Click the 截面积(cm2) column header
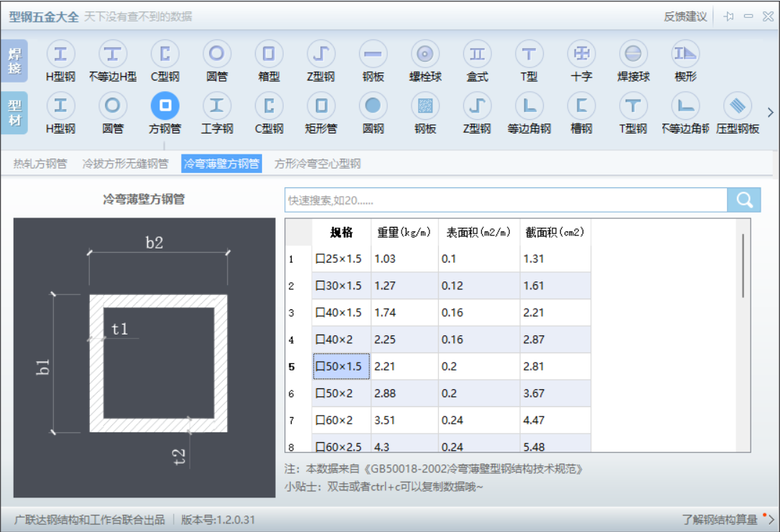Viewport: 780px width, 532px height. click(555, 232)
